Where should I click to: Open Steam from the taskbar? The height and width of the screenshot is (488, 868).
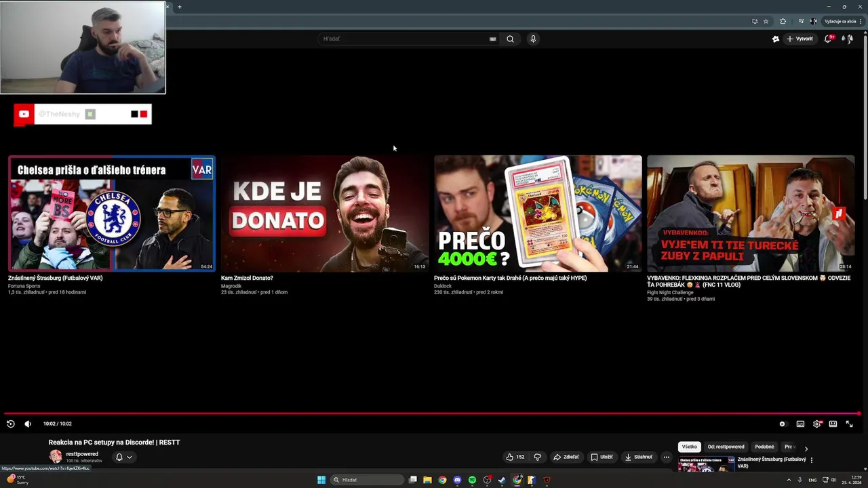(x=502, y=480)
